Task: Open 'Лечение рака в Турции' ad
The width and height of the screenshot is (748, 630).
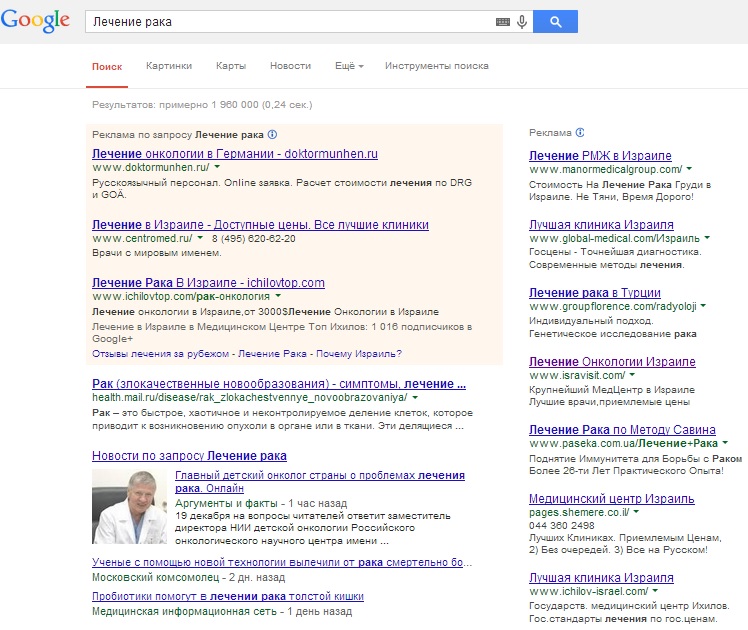Action: pos(595,292)
